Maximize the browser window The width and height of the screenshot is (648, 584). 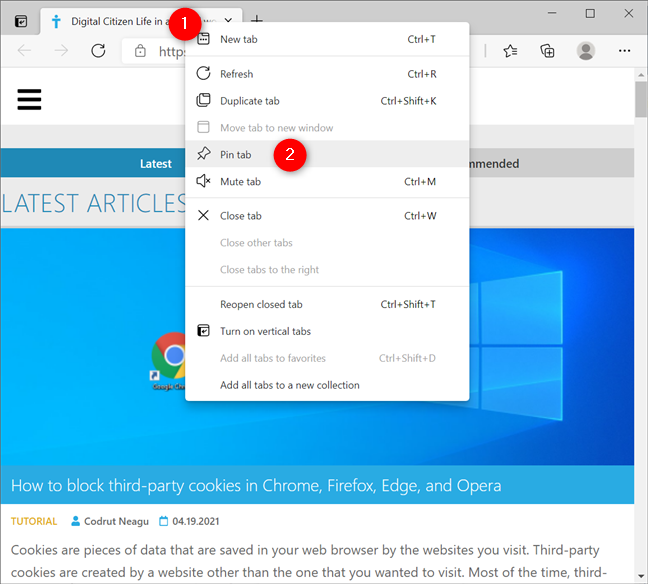(590, 13)
